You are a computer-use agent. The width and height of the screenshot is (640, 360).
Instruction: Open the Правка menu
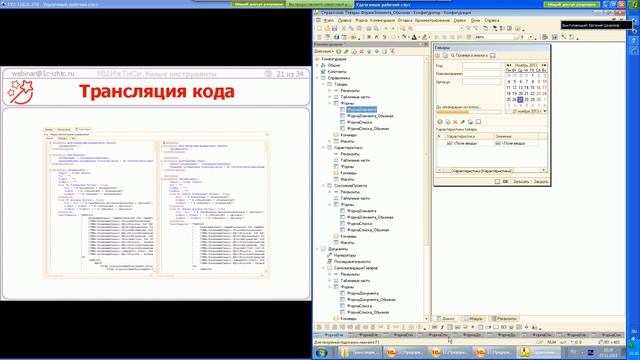click(344, 20)
